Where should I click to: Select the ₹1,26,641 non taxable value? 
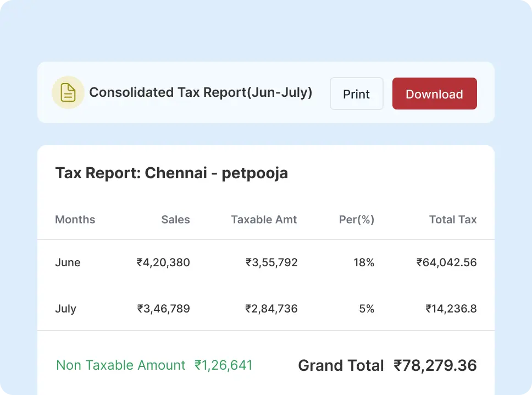(x=224, y=365)
